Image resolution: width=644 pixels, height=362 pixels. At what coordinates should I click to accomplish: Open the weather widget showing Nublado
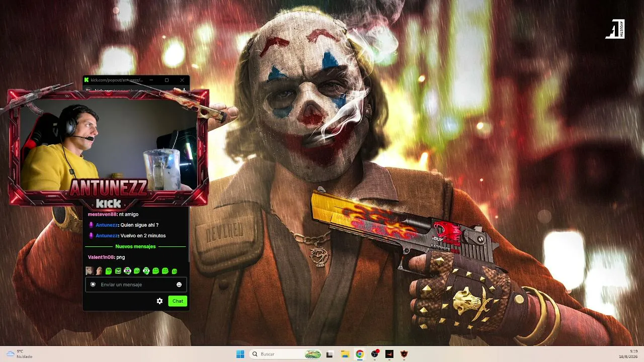19,354
